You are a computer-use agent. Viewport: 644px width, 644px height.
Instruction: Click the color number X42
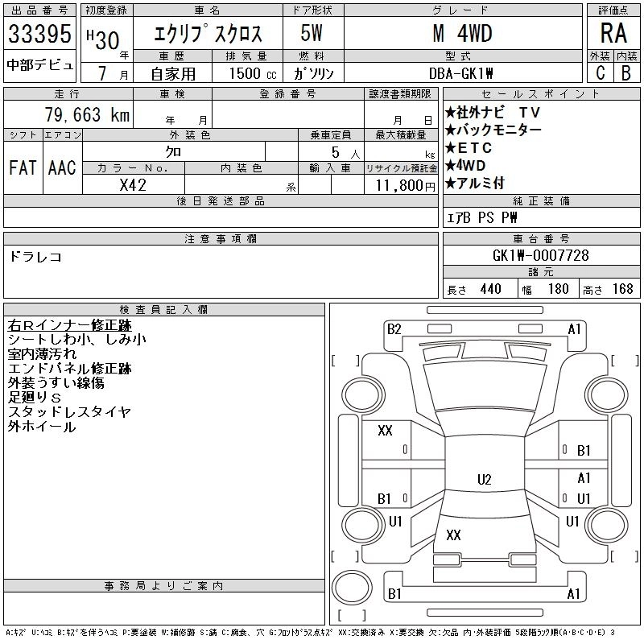[x=134, y=184]
